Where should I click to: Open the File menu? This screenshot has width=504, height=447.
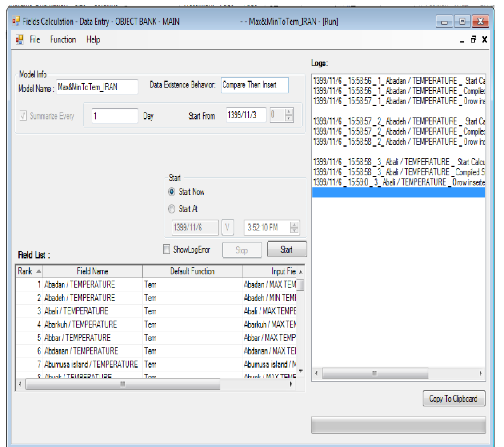[x=35, y=39]
